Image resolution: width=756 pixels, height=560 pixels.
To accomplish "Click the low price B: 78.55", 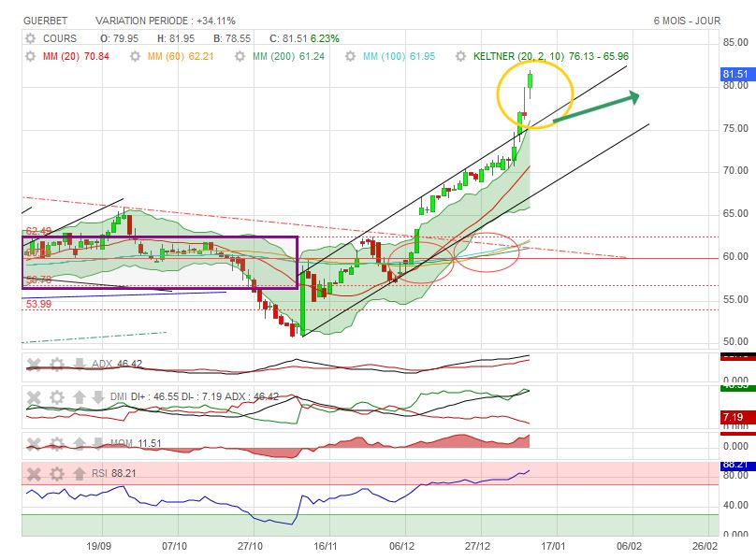I will (x=232, y=38).
